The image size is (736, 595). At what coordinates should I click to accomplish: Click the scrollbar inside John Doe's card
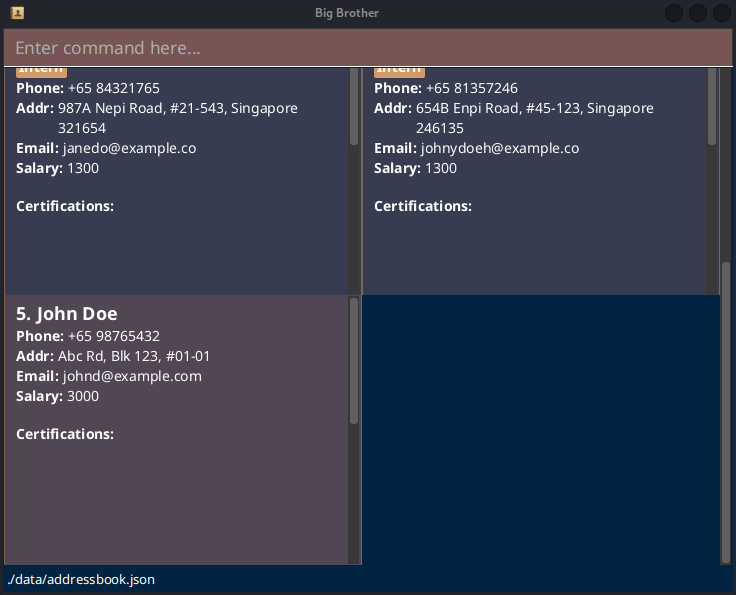click(354, 360)
